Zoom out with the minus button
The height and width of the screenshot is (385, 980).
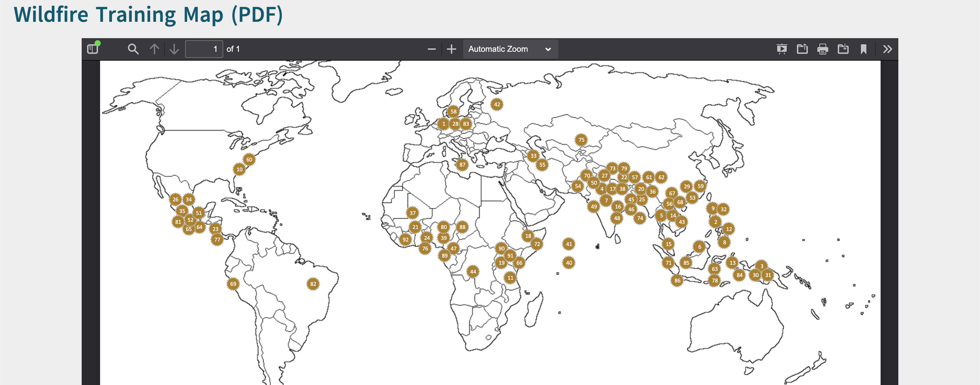click(x=432, y=49)
